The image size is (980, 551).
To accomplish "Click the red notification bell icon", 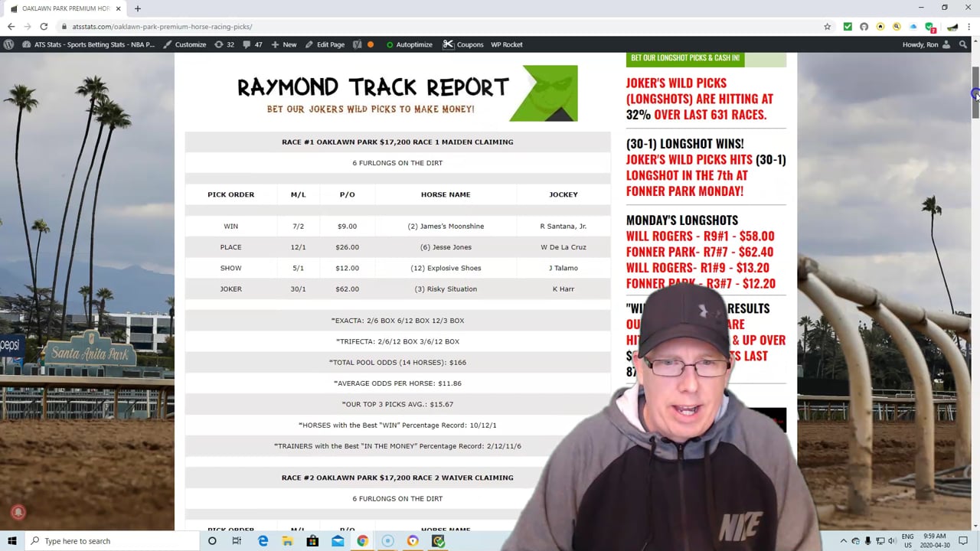I will tap(18, 513).
